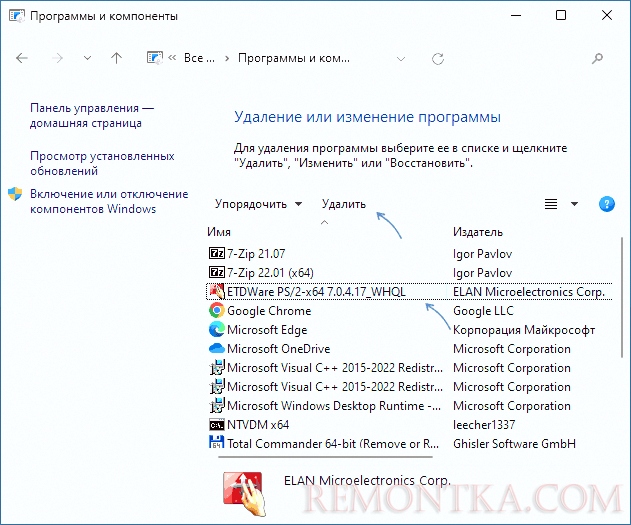Select the Microsoft Windows Desktop Runtime icon

(217, 405)
